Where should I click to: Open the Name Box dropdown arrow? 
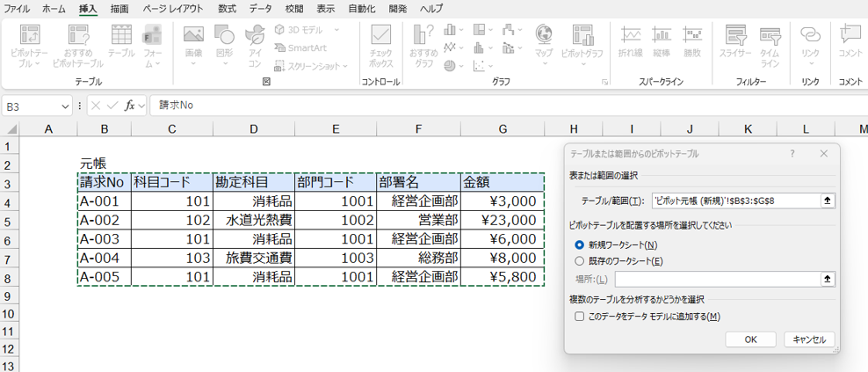click(x=66, y=106)
